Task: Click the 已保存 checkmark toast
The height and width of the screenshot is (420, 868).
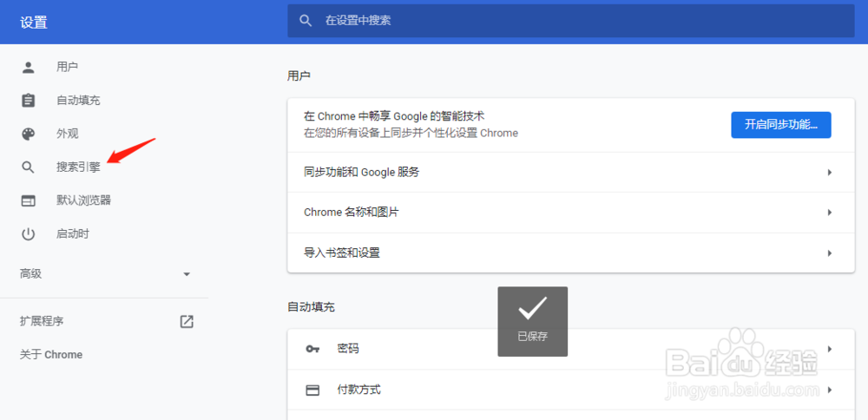Action: point(533,321)
